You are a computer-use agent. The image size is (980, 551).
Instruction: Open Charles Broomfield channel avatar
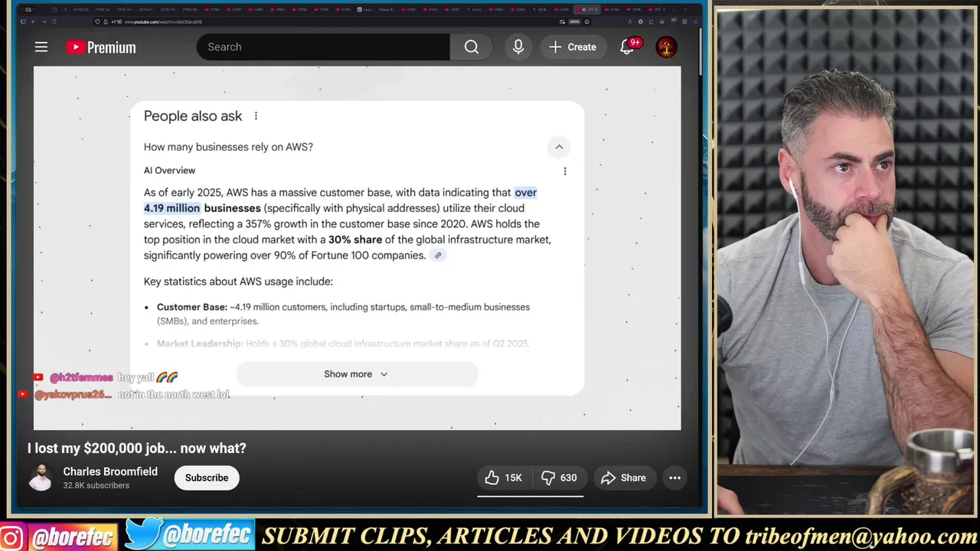click(x=41, y=478)
